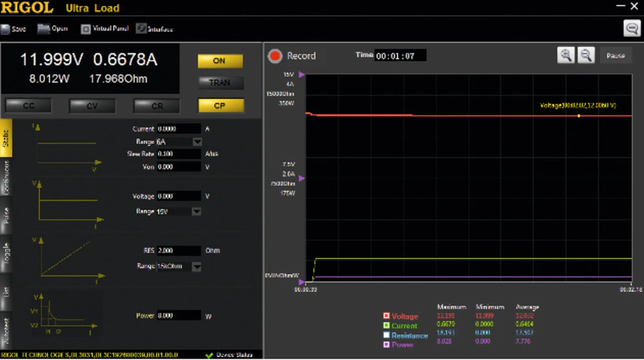
Task: Click the 8.012W power reading
Action: pos(49,79)
